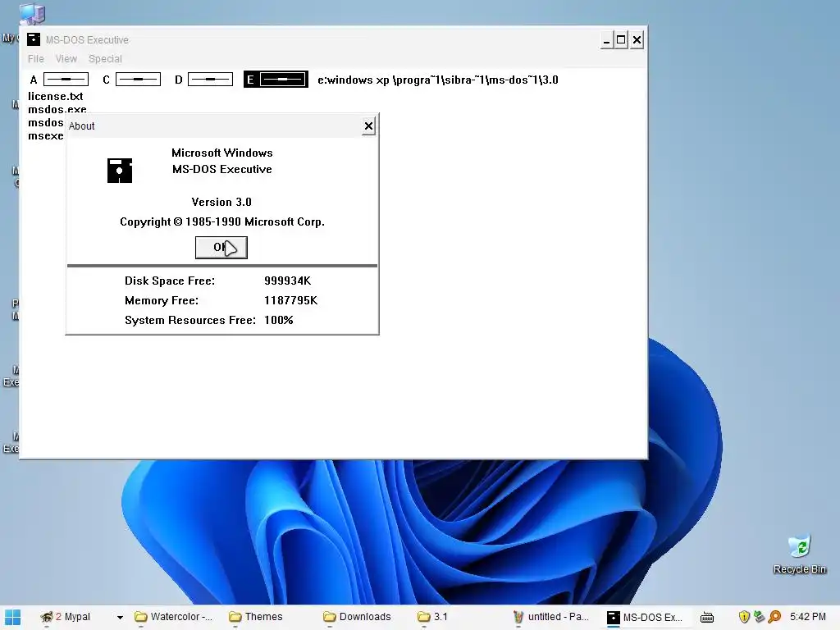Minimize the MS-DOS Executive window
Viewport: 840px width, 630px height.
(x=606, y=39)
